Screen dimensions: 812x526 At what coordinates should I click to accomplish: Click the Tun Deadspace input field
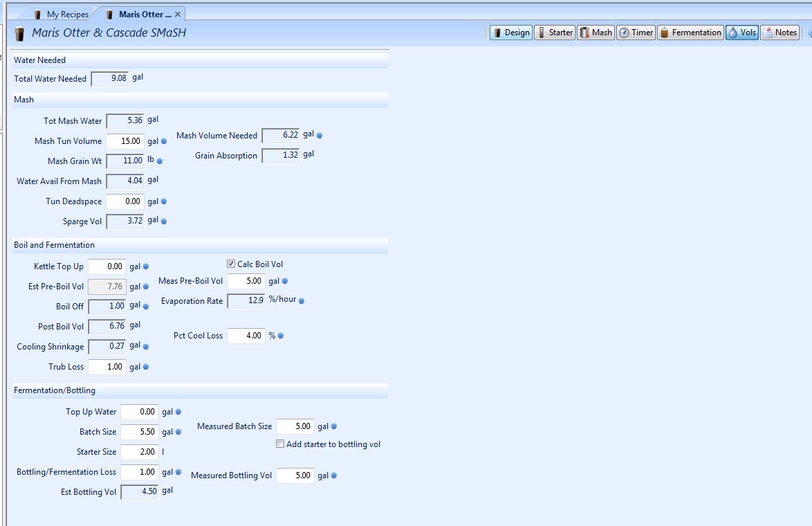point(124,201)
